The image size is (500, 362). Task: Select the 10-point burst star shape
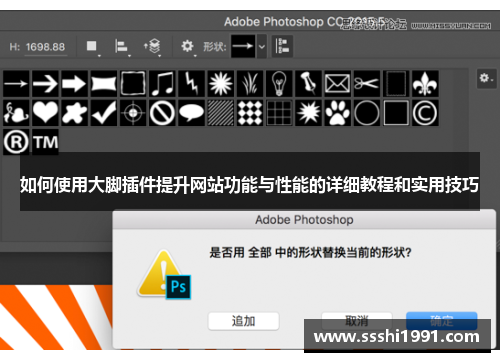click(x=308, y=113)
